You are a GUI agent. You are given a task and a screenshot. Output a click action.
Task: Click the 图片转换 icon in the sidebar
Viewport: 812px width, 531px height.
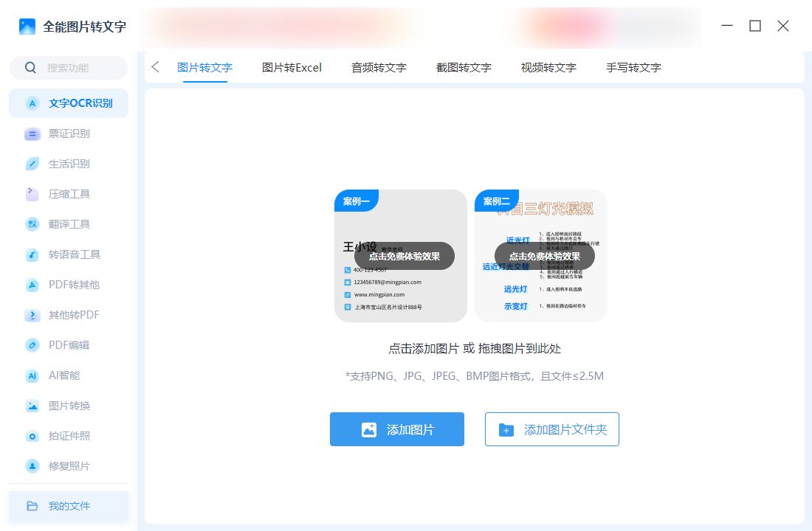pyautogui.click(x=32, y=406)
